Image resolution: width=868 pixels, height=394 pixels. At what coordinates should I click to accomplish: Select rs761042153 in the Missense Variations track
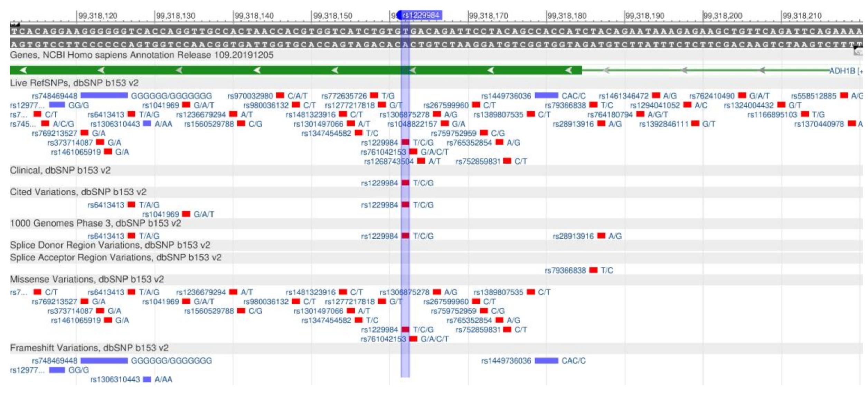pyautogui.click(x=405, y=339)
